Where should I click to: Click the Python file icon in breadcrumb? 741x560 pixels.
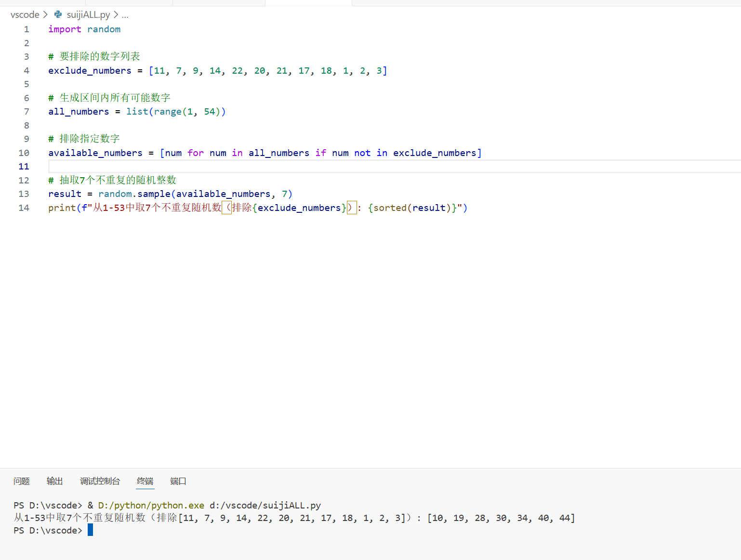point(58,15)
